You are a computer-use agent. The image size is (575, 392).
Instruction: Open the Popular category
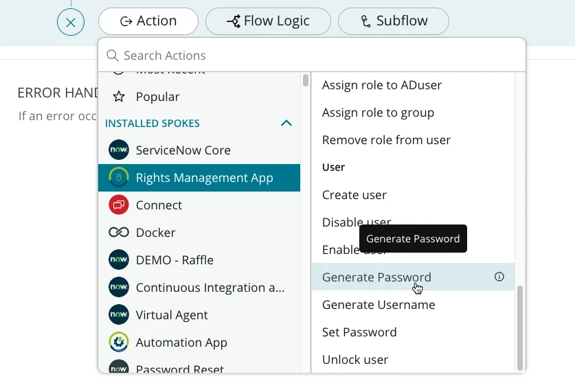[199, 97]
